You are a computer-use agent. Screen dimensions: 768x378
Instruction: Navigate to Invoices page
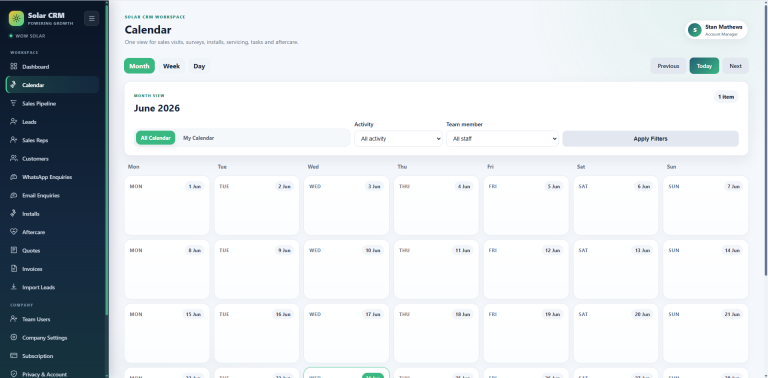[x=52, y=269]
